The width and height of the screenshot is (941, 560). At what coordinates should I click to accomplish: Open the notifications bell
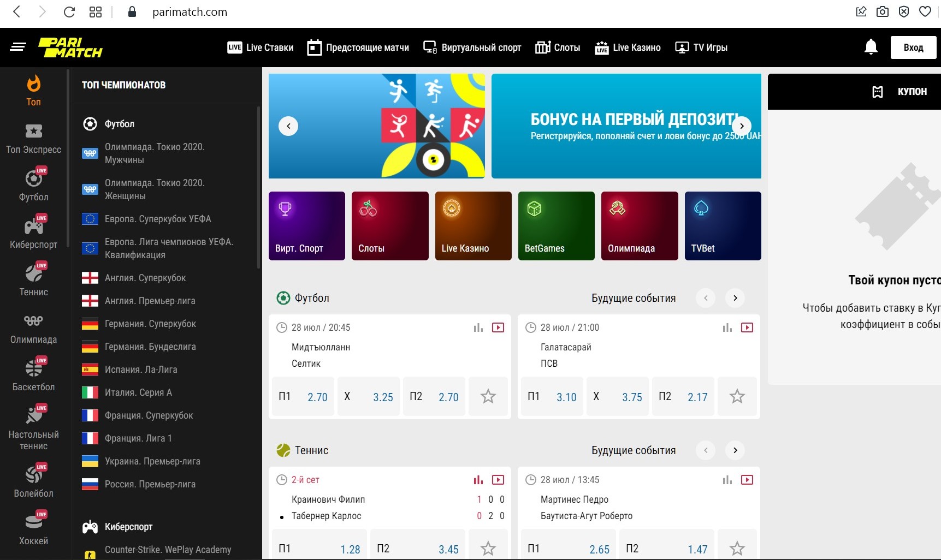871,47
